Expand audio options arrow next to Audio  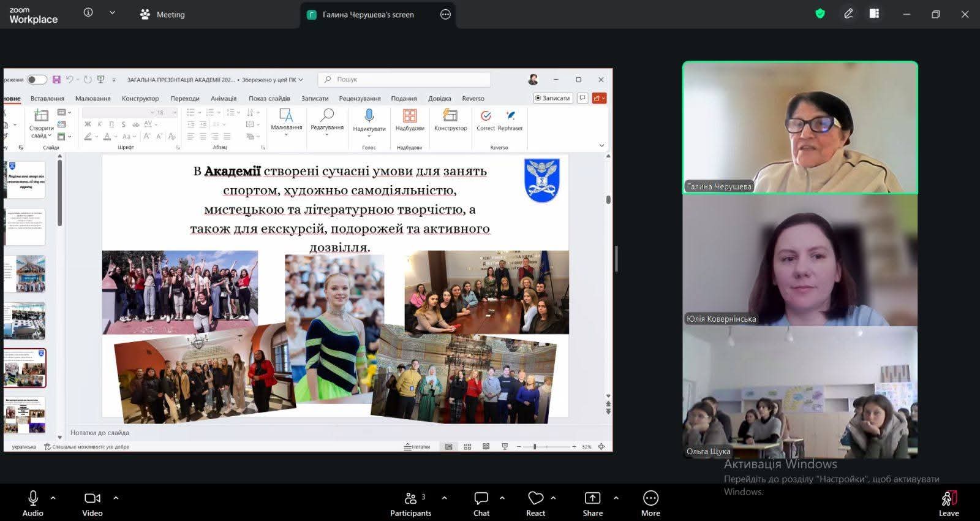[x=53, y=498]
